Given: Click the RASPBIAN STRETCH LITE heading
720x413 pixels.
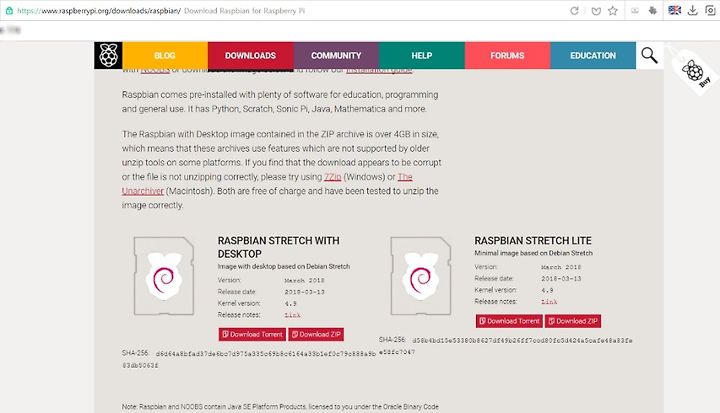Looking at the screenshot, I should coord(533,241).
